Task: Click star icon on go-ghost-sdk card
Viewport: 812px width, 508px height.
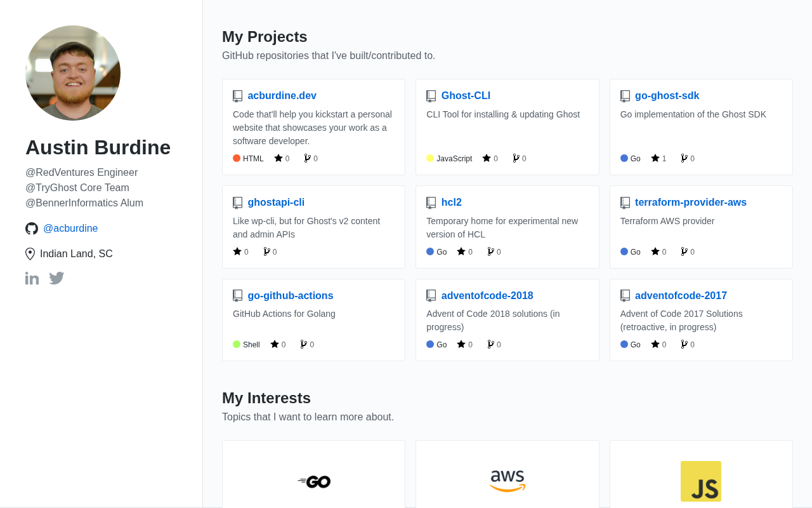Action: click(655, 158)
